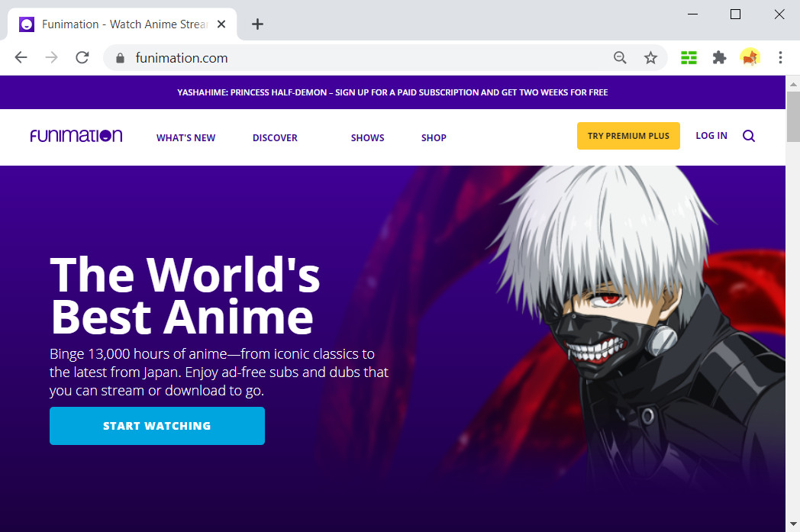Bookmark this page with star icon
This screenshot has width=800, height=532.
coord(650,58)
